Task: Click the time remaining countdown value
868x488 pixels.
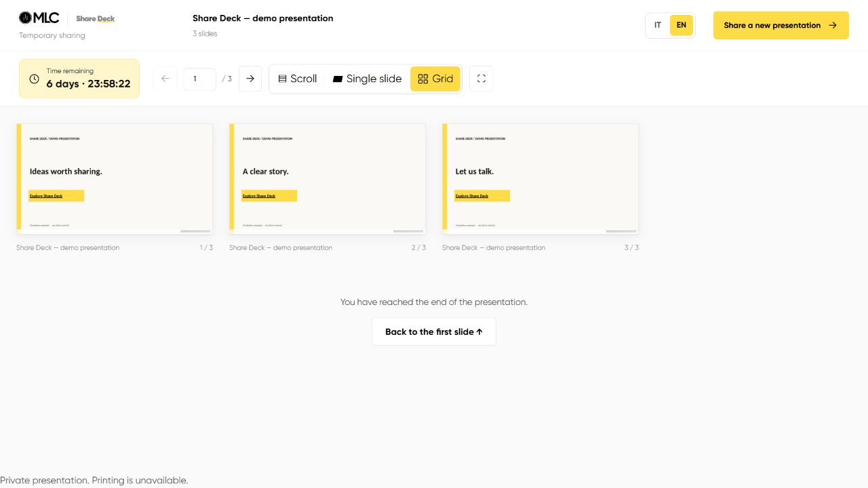Action: click(x=88, y=84)
